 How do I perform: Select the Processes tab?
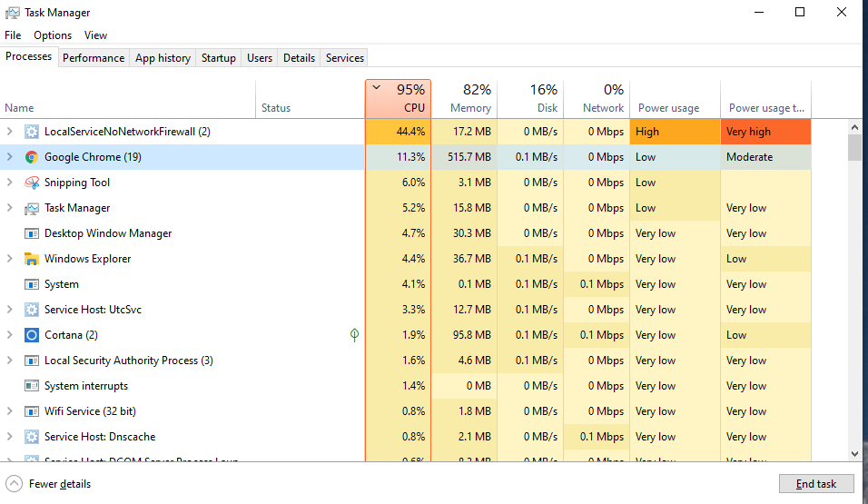click(29, 56)
